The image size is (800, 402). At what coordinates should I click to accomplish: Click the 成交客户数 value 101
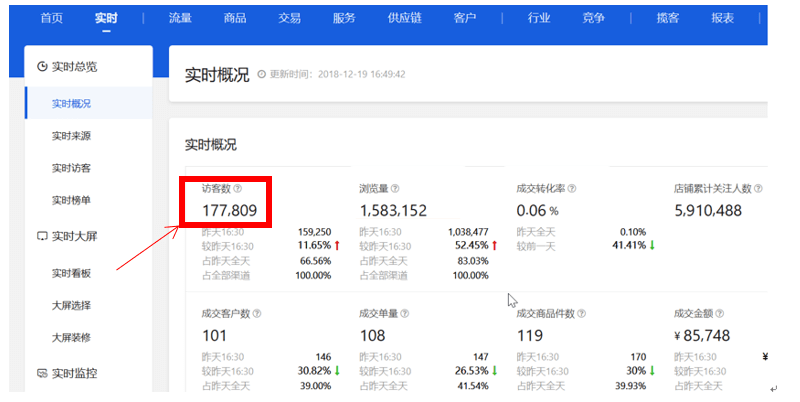(x=214, y=336)
